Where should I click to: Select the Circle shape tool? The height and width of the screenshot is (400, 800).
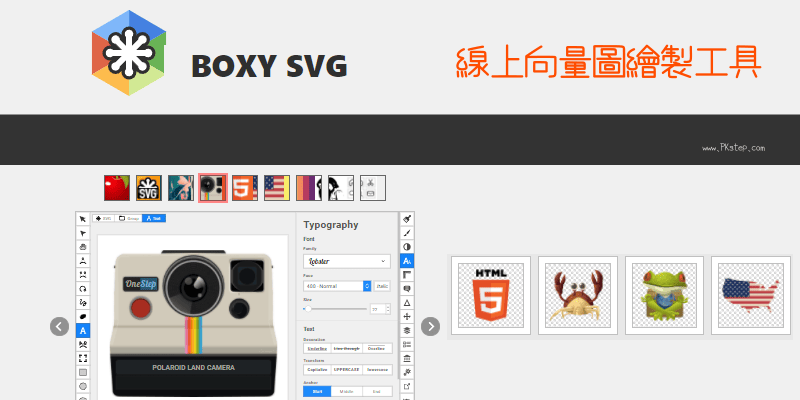[x=83, y=386]
